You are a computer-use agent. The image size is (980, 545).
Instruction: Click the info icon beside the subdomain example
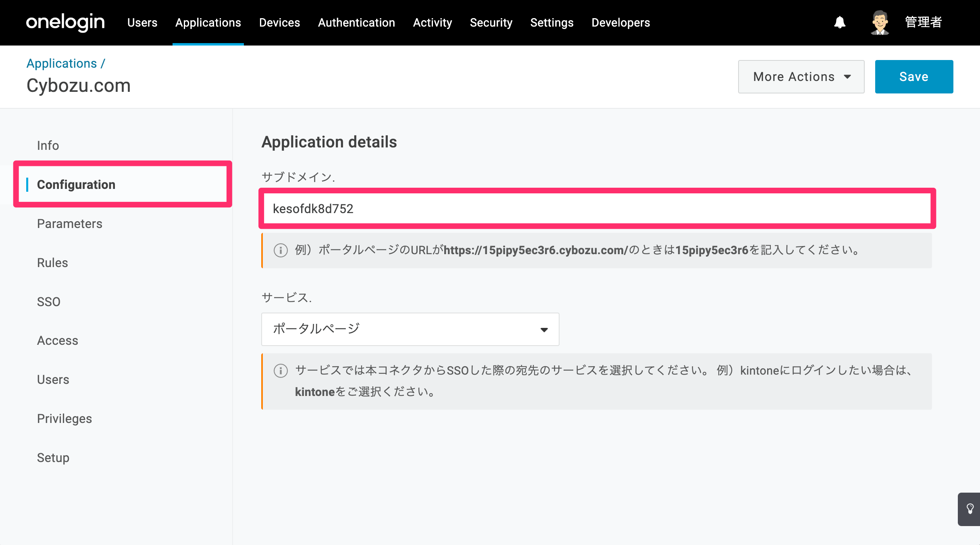pyautogui.click(x=281, y=250)
